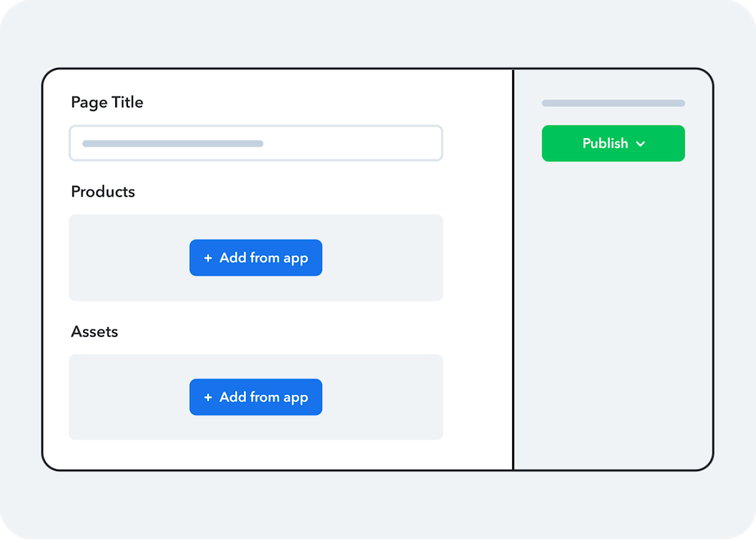Click the plus icon in Products' Add button
The height and width of the screenshot is (539, 756).
208,258
